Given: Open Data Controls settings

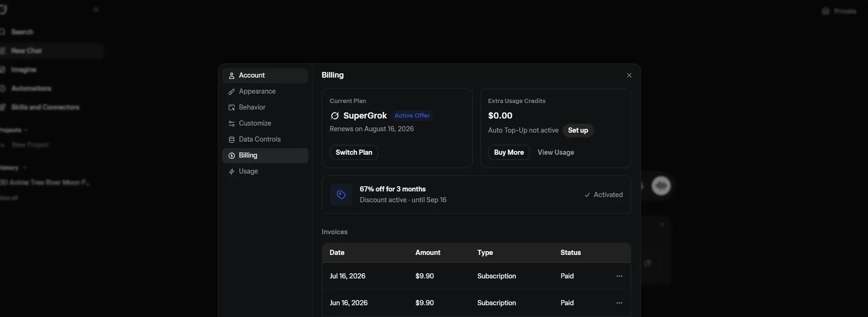Looking at the screenshot, I should coord(265,139).
